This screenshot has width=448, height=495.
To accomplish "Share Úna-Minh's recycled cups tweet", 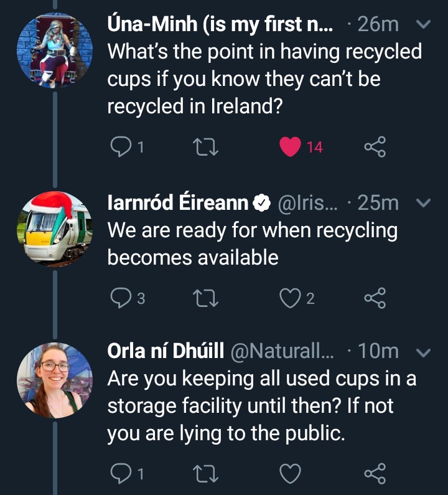I will (x=375, y=147).
